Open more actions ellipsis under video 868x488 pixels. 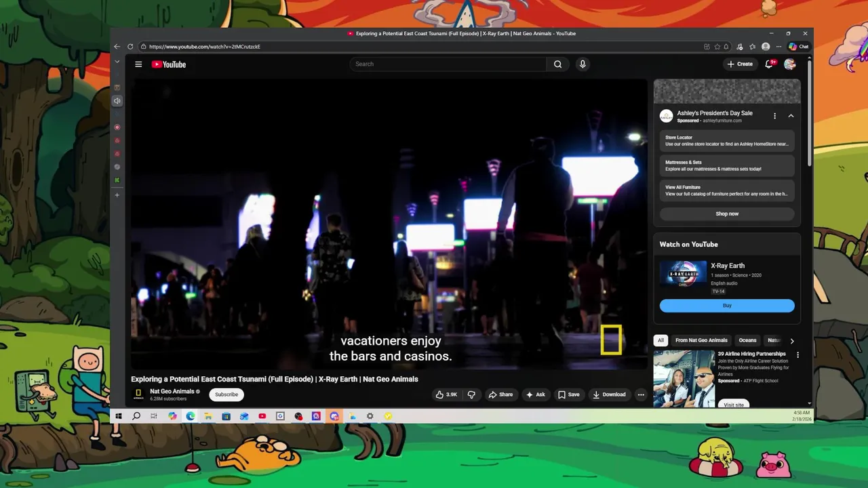[641, 394]
